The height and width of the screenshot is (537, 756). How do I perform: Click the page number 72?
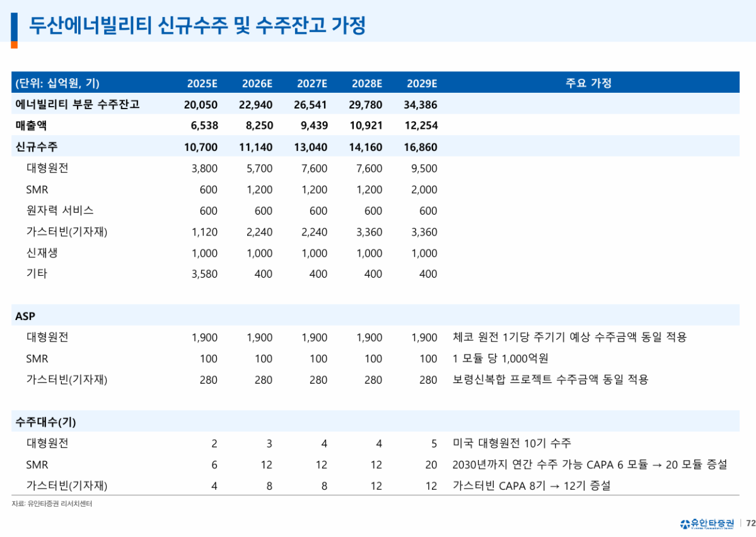click(751, 523)
